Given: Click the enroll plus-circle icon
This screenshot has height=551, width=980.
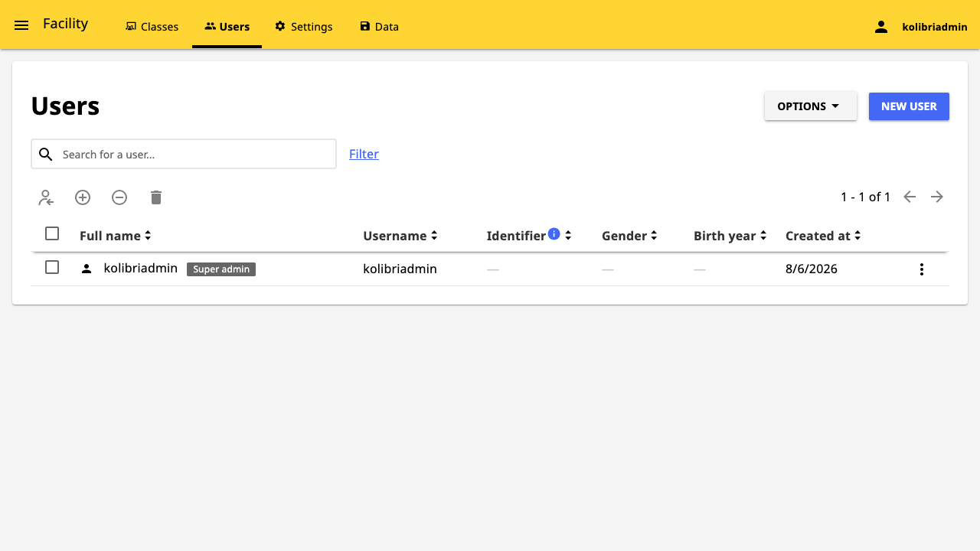Looking at the screenshot, I should 83,197.
